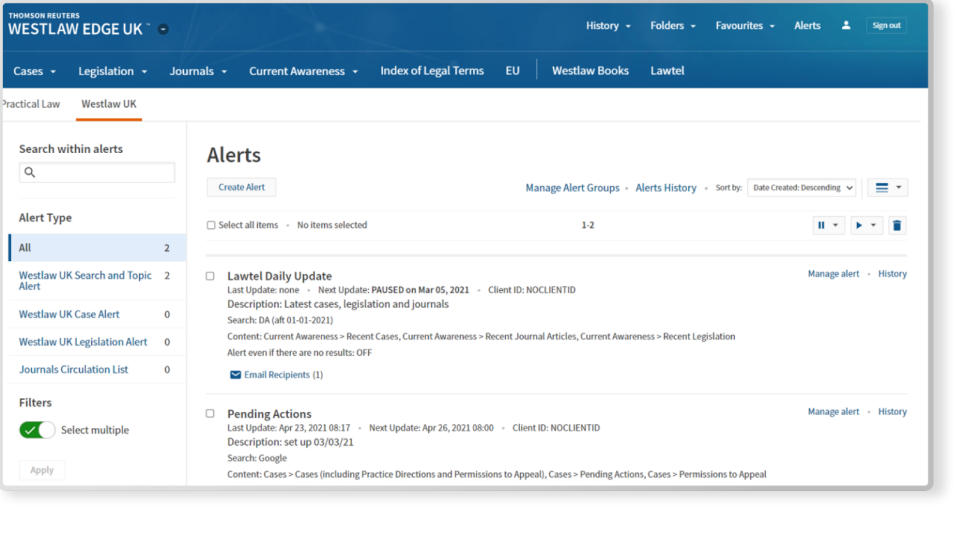Switch to the Practical Law tab
This screenshot has height=551, width=980.
[x=30, y=104]
